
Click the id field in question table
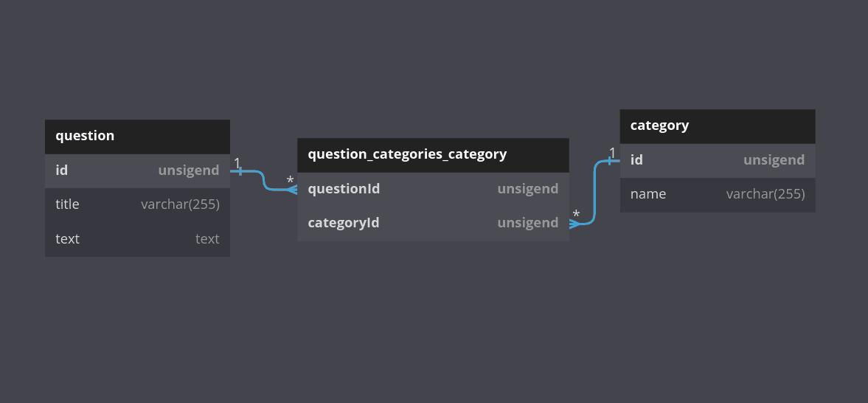coord(62,170)
